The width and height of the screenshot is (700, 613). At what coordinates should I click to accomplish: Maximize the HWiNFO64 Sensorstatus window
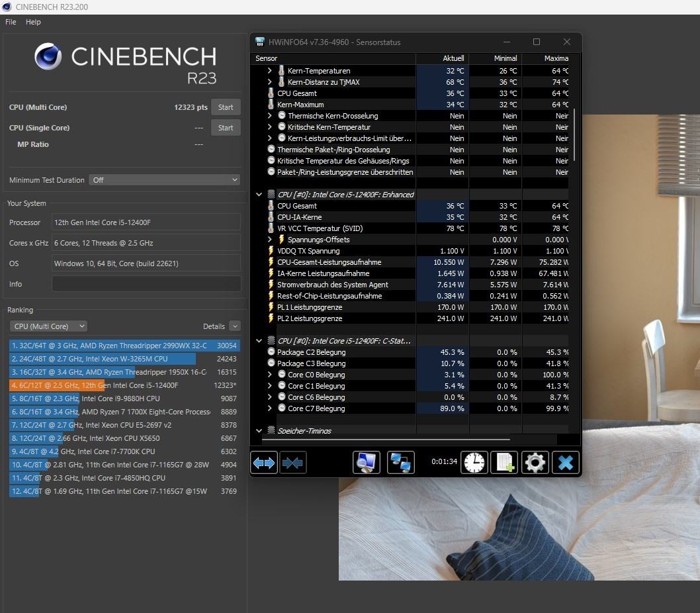537,42
